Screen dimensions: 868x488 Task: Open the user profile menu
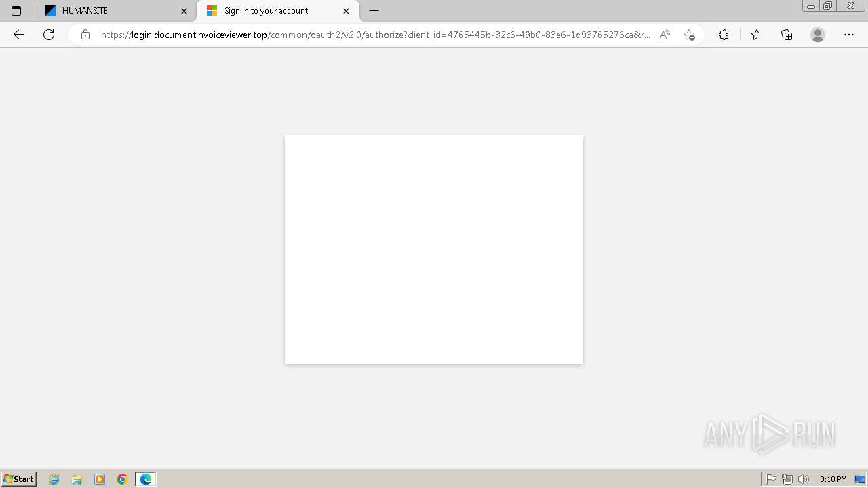click(818, 35)
